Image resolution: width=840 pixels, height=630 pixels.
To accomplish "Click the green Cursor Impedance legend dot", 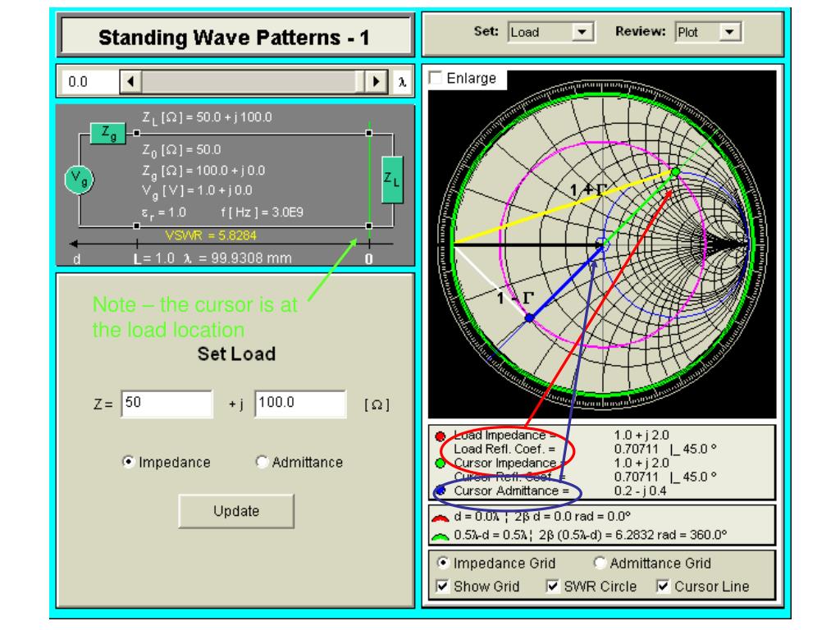I will click(441, 463).
